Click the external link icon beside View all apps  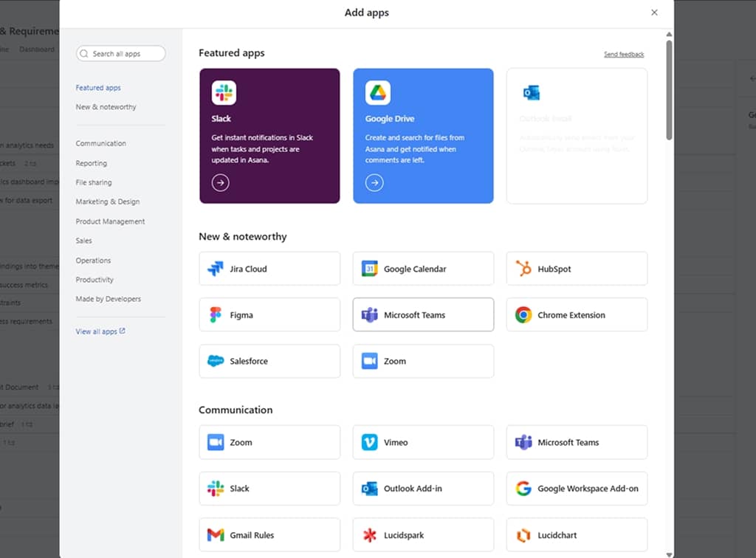click(122, 331)
